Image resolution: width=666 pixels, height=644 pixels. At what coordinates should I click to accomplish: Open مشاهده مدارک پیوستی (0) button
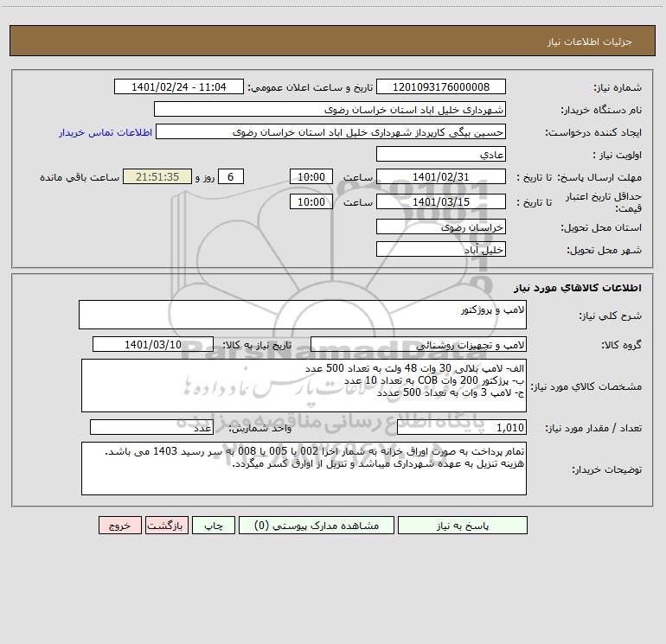tap(317, 525)
